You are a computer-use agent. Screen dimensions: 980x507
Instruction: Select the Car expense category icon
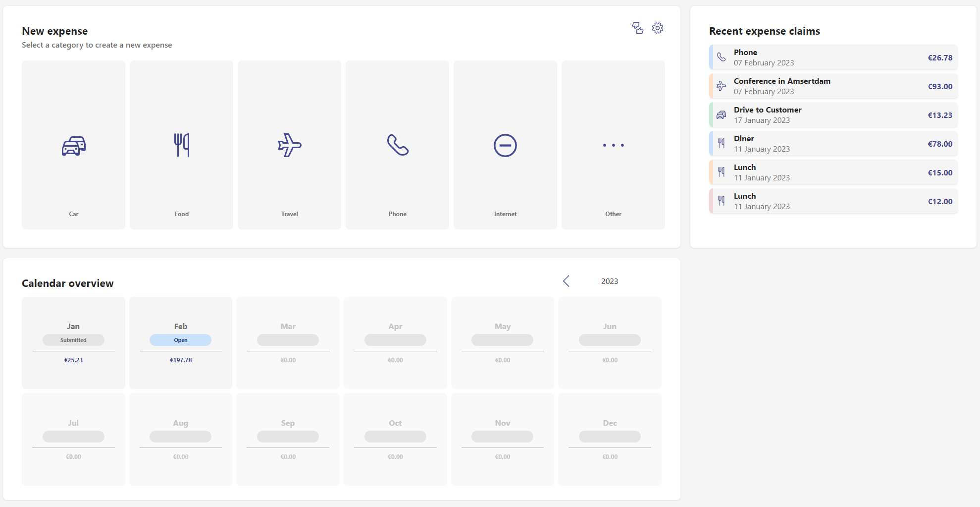click(73, 145)
